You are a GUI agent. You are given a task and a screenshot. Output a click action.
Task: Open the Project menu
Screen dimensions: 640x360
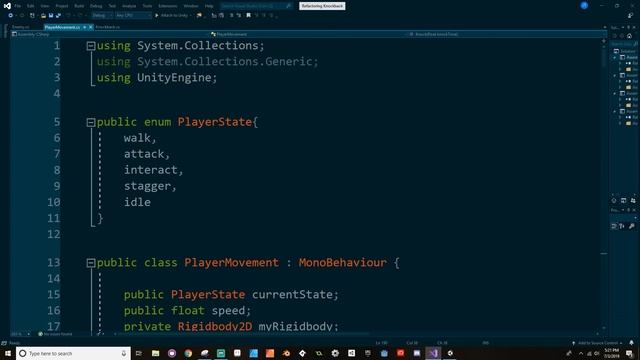tap(62, 6)
